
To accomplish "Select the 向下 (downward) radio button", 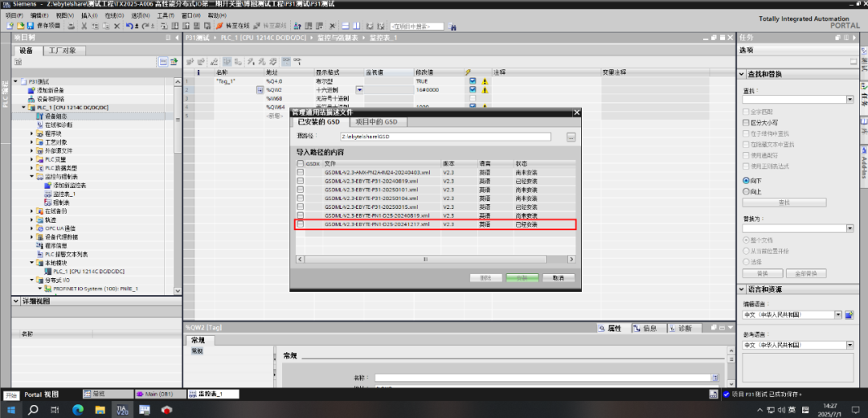I will [746, 181].
